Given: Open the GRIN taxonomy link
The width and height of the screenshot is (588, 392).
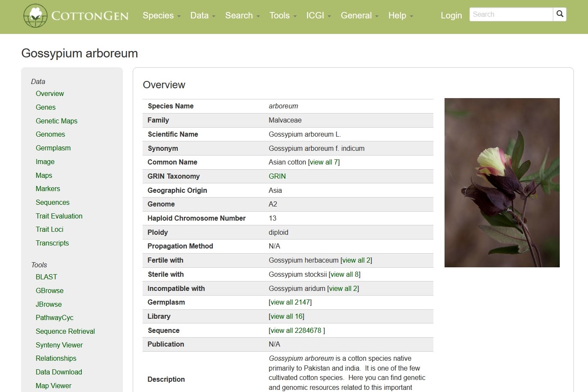Looking at the screenshot, I should pyautogui.click(x=277, y=176).
